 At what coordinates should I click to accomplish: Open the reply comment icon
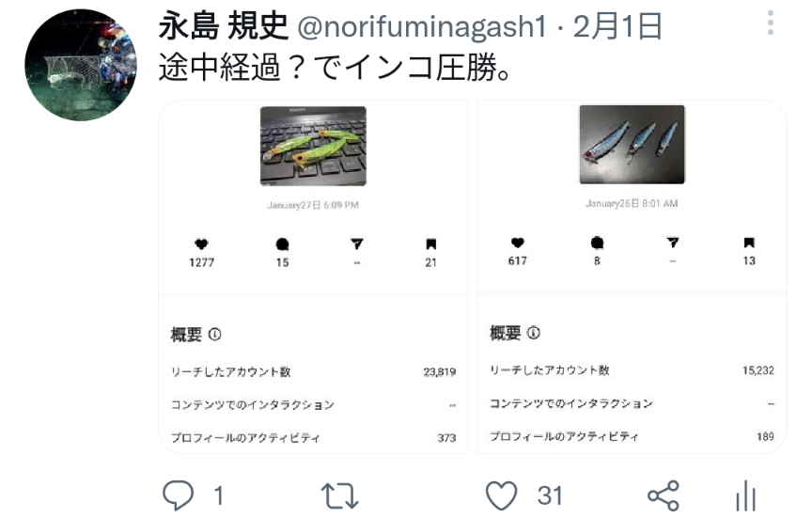click(179, 494)
